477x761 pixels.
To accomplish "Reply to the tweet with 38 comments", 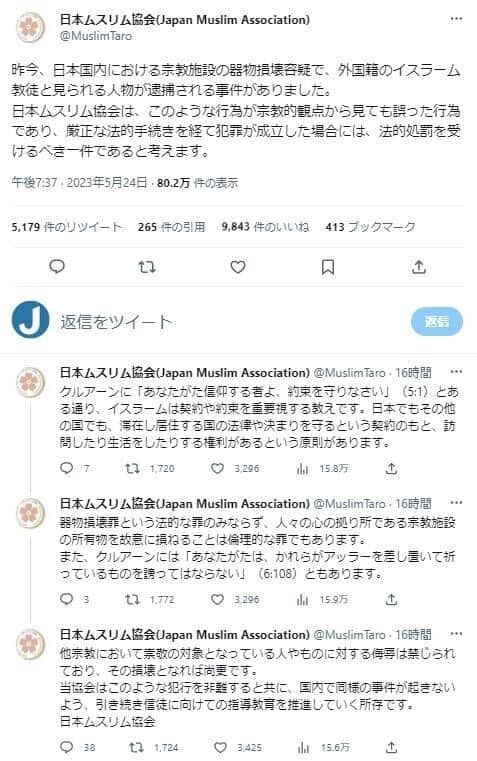I will pyautogui.click(x=66, y=747).
